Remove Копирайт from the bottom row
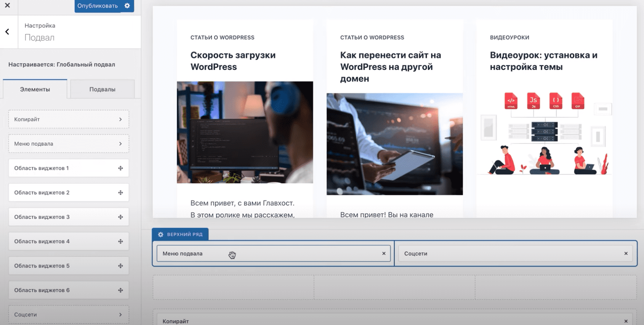The image size is (644, 325). 626,321
